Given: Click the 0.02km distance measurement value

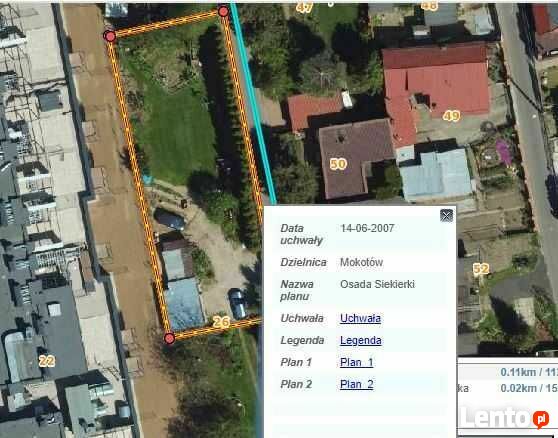Looking at the screenshot, I should [x=518, y=388].
